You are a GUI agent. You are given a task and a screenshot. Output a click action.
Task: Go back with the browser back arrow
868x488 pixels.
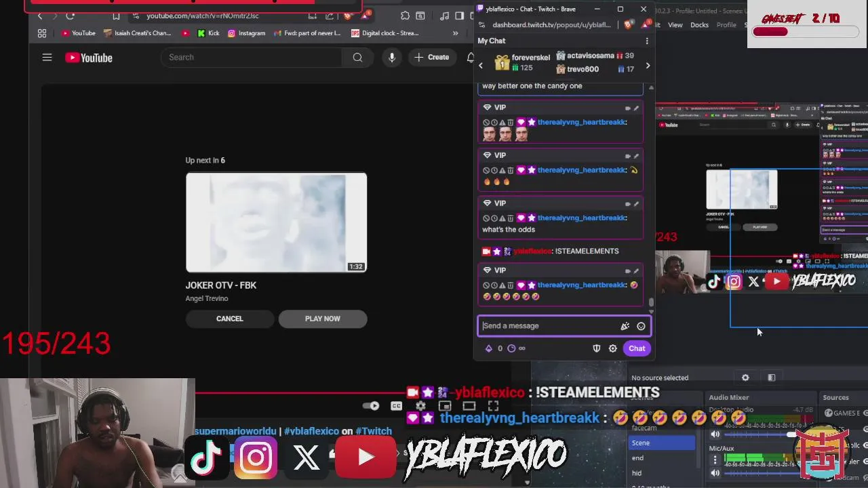click(39, 16)
